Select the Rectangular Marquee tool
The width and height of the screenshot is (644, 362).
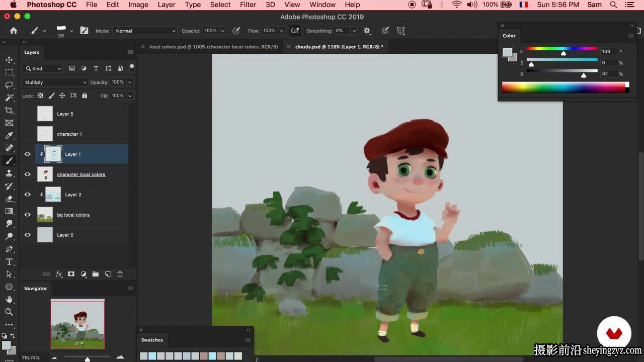point(9,72)
